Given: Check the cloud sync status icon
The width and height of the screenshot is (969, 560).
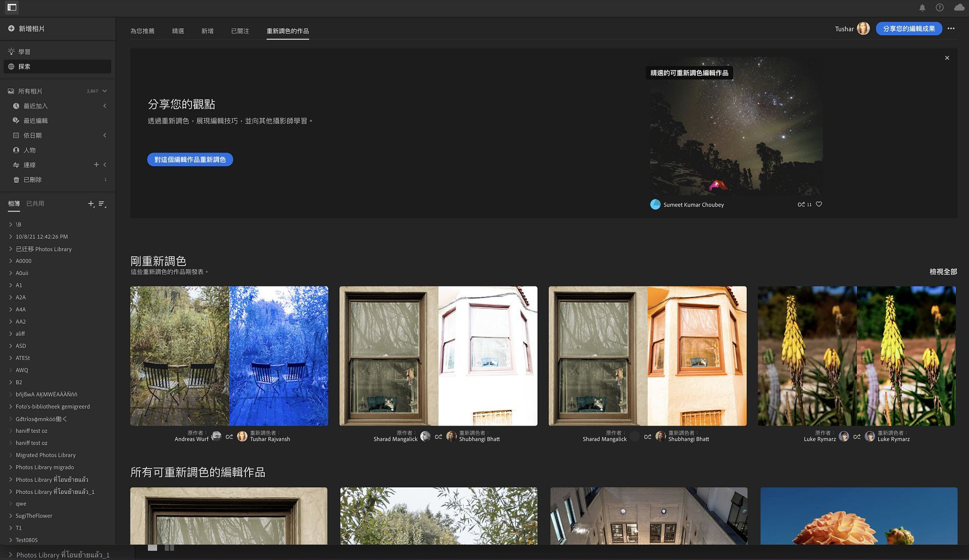Looking at the screenshot, I should (959, 8).
